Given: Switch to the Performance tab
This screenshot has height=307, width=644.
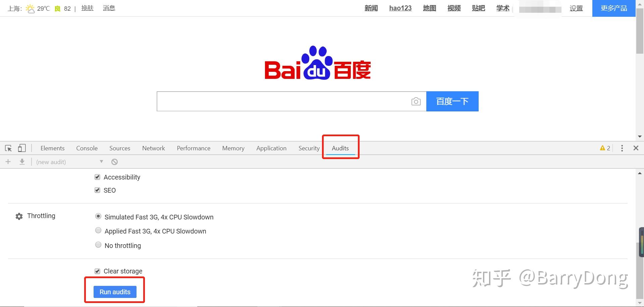Looking at the screenshot, I should click(x=194, y=148).
